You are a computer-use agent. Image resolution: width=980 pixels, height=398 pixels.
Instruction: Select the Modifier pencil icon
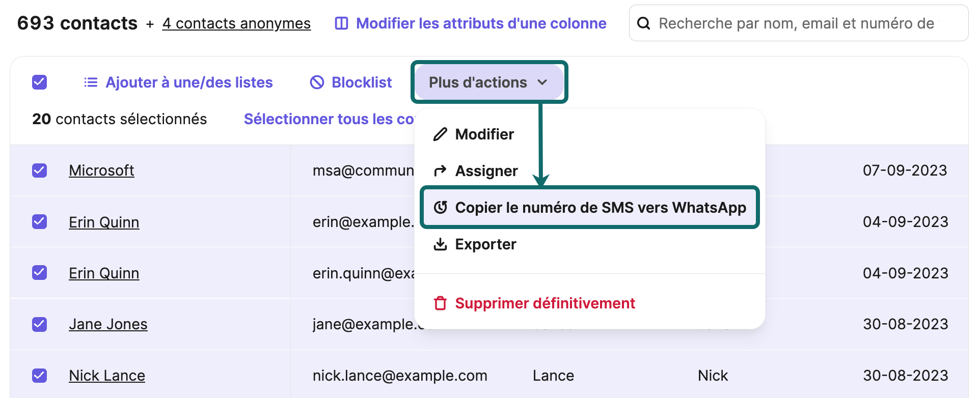pyautogui.click(x=440, y=134)
